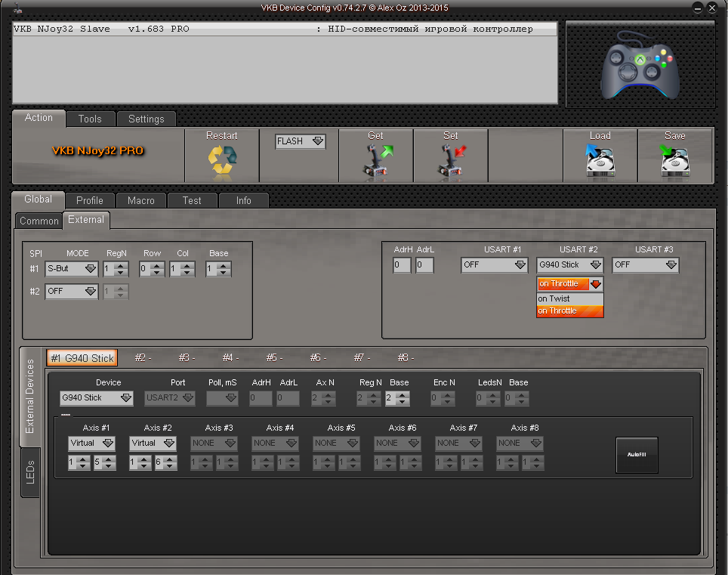Select the #4 device tab

(x=230, y=358)
